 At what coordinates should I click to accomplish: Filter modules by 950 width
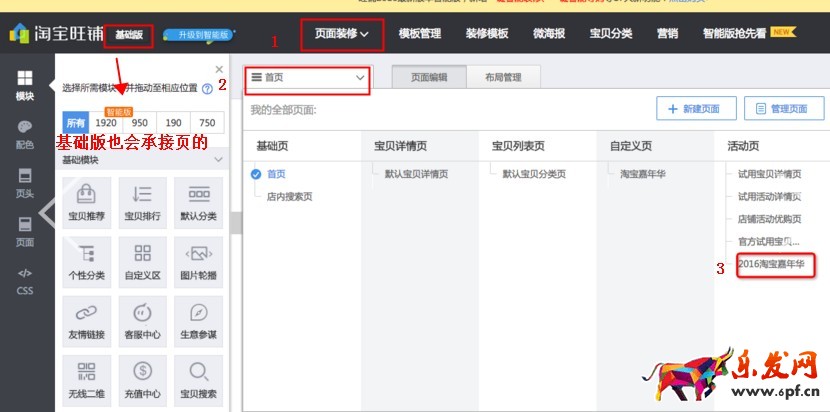pyautogui.click(x=140, y=123)
